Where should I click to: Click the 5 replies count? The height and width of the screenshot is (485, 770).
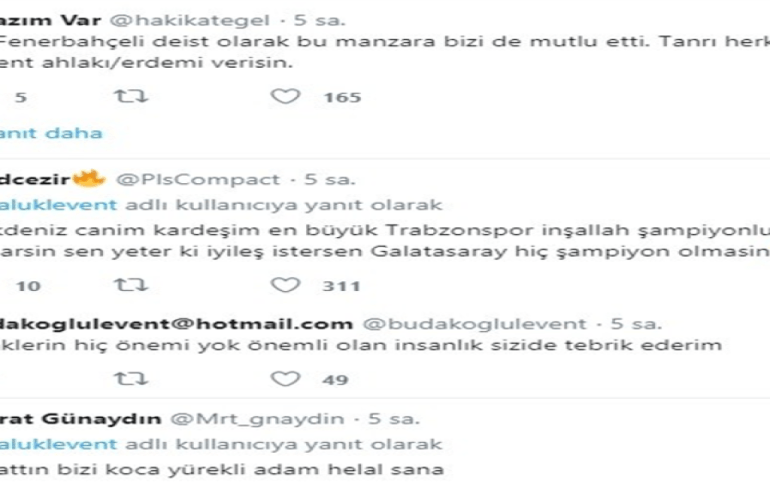pos(20,97)
